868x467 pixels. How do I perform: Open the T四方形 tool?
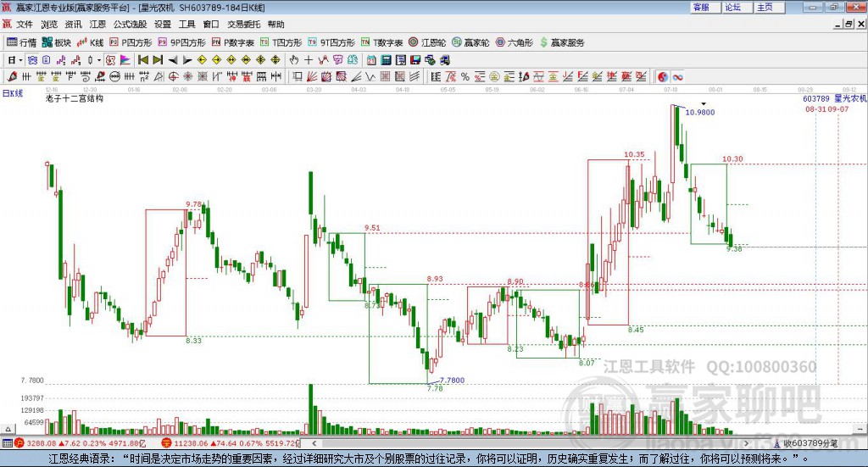[x=281, y=42]
